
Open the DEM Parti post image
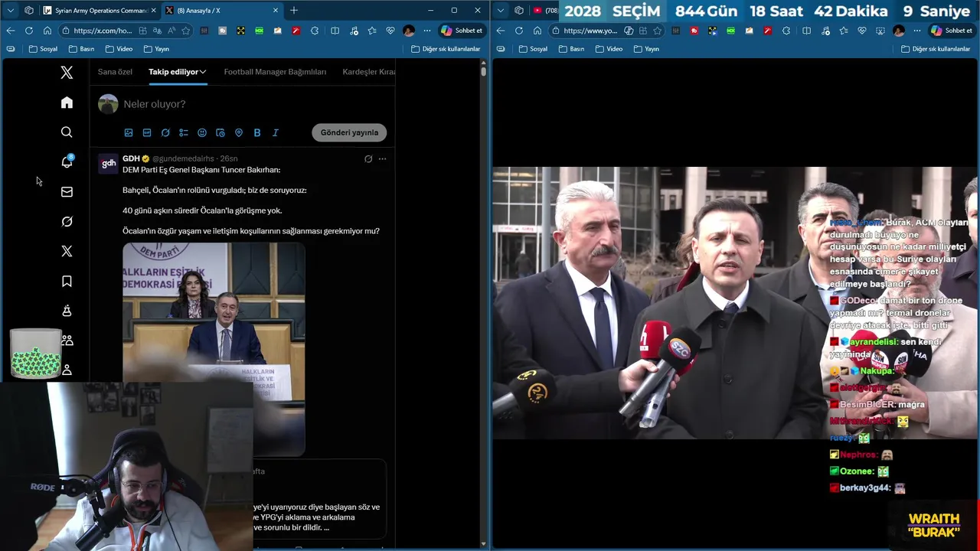[214, 349]
